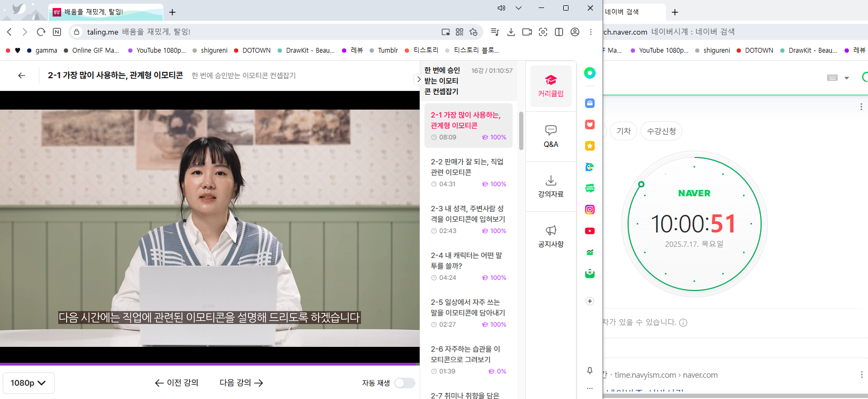Click the 수강신청 chip in Naver window
Screen dimensions: 868x399
pyautogui.click(x=661, y=131)
